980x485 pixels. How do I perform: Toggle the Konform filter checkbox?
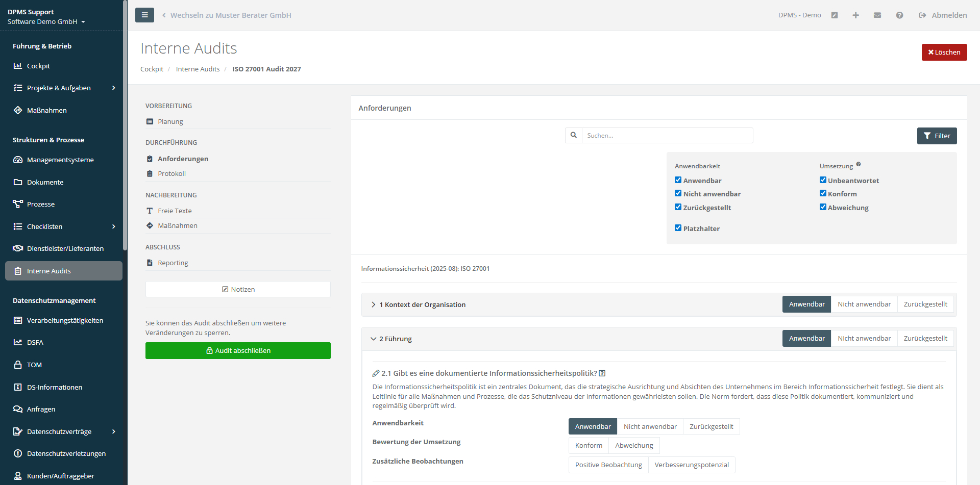tap(823, 193)
